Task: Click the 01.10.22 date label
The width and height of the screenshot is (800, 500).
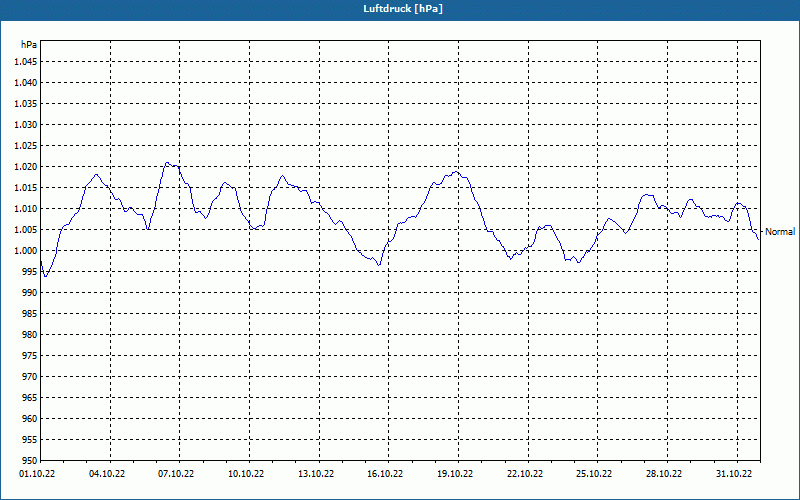Action: pyautogui.click(x=37, y=474)
